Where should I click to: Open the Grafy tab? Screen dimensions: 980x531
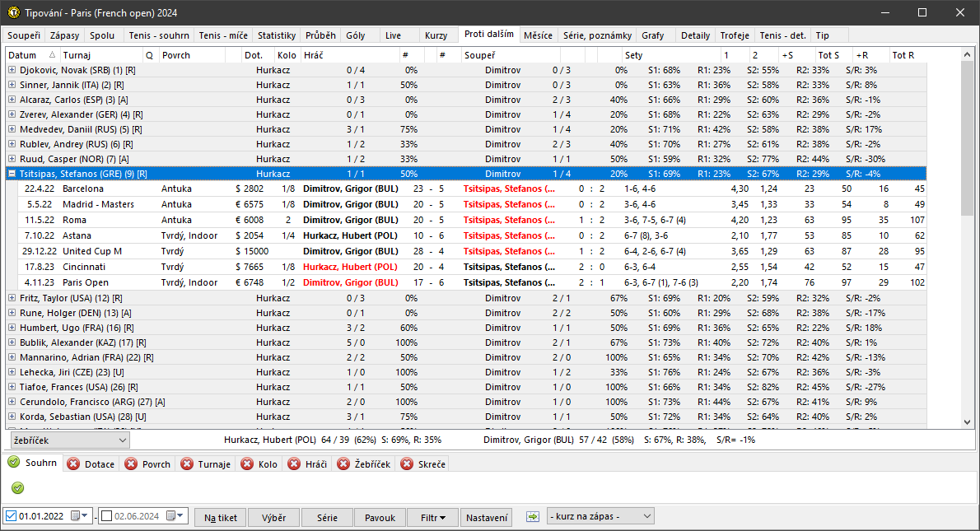652,35
